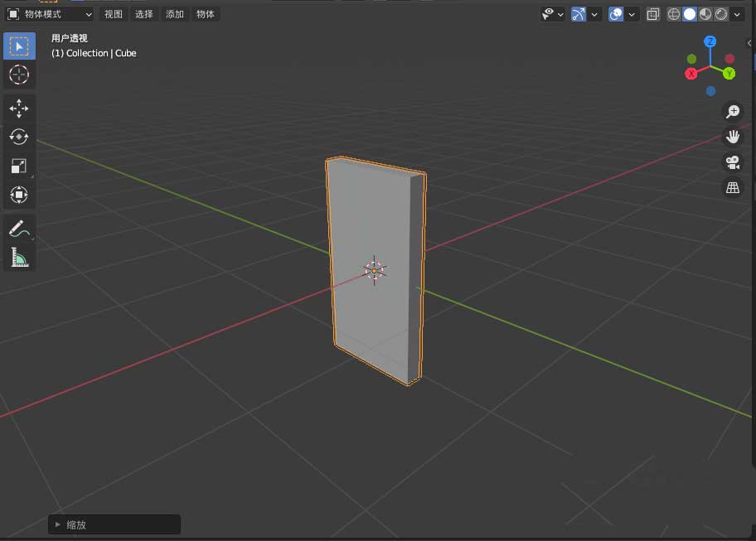Switch to solid shading
The height and width of the screenshot is (541, 756).
(x=690, y=14)
